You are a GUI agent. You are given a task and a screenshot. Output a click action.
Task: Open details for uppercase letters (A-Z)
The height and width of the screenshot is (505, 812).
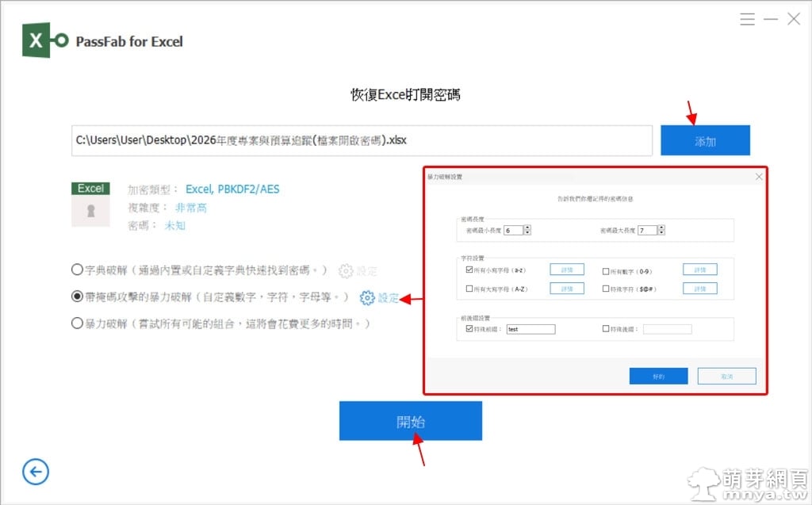[567, 289]
